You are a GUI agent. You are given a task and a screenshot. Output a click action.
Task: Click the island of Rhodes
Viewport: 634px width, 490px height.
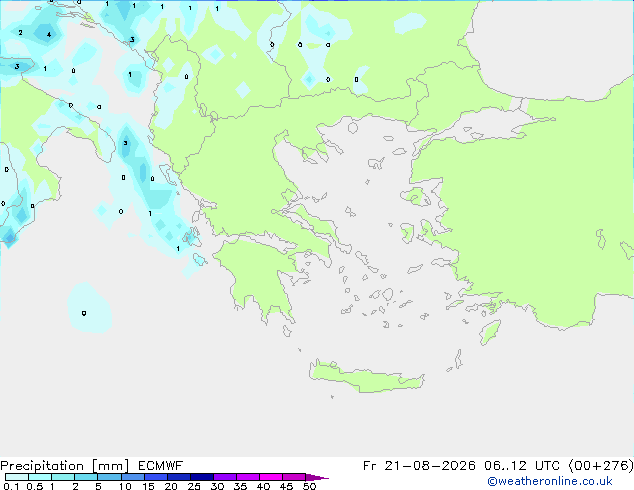point(490,332)
